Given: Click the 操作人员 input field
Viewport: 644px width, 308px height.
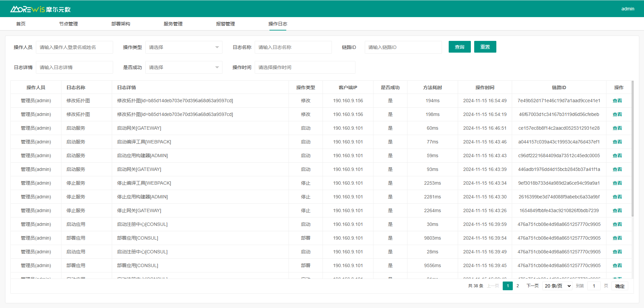Looking at the screenshot, I should [74, 47].
